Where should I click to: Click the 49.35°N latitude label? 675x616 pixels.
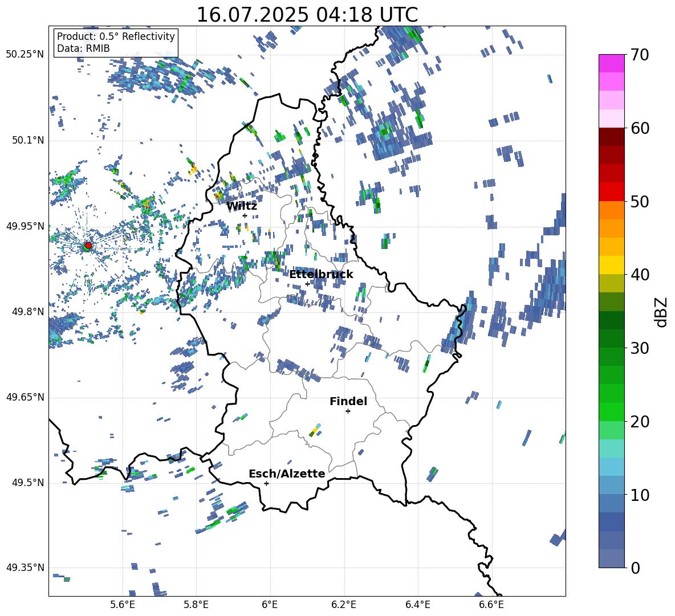point(25,568)
